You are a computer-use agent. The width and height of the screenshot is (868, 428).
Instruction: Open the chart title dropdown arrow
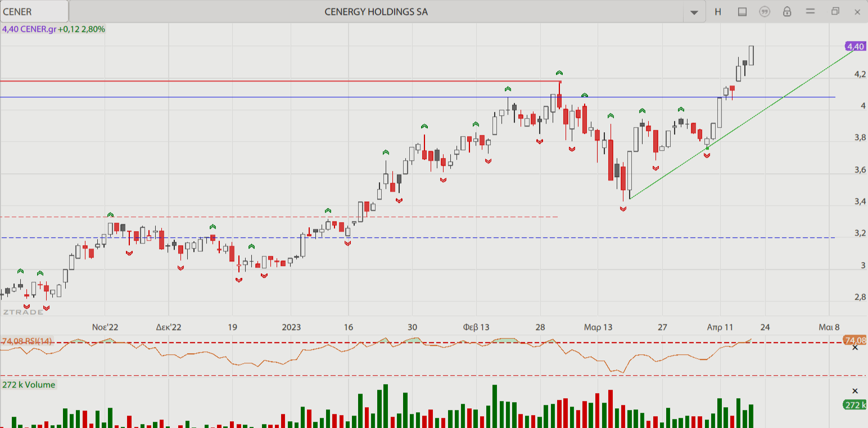coord(694,12)
